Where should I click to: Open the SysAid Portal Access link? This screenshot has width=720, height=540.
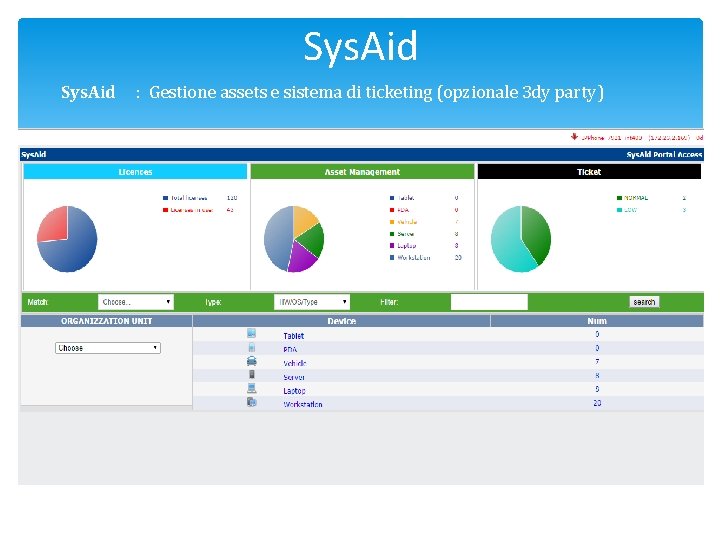(x=664, y=155)
